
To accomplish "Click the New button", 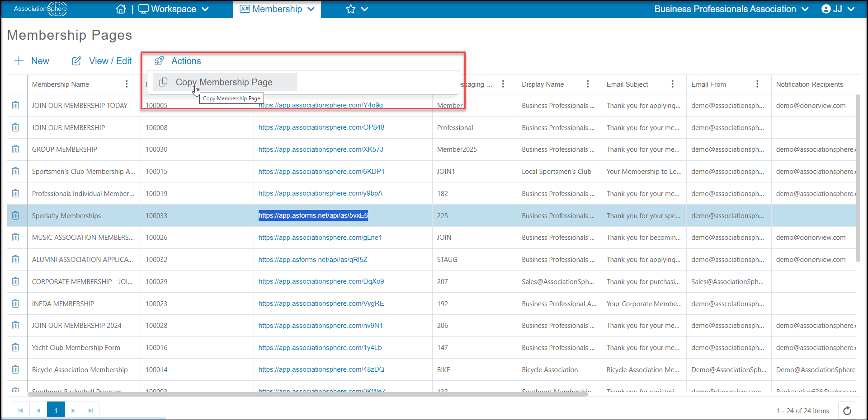I will click(32, 61).
